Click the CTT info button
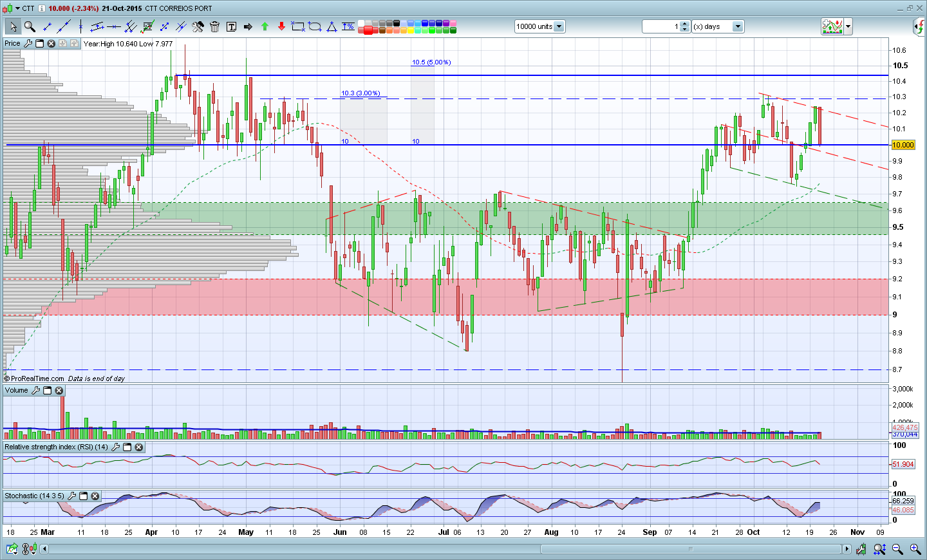This screenshot has width=927, height=560. (42, 8)
